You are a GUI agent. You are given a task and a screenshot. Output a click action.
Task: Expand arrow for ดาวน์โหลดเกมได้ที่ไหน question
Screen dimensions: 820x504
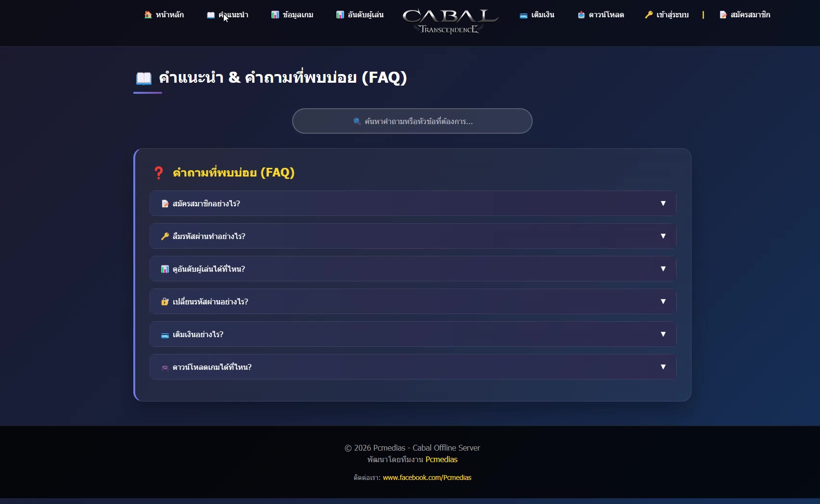(x=663, y=367)
